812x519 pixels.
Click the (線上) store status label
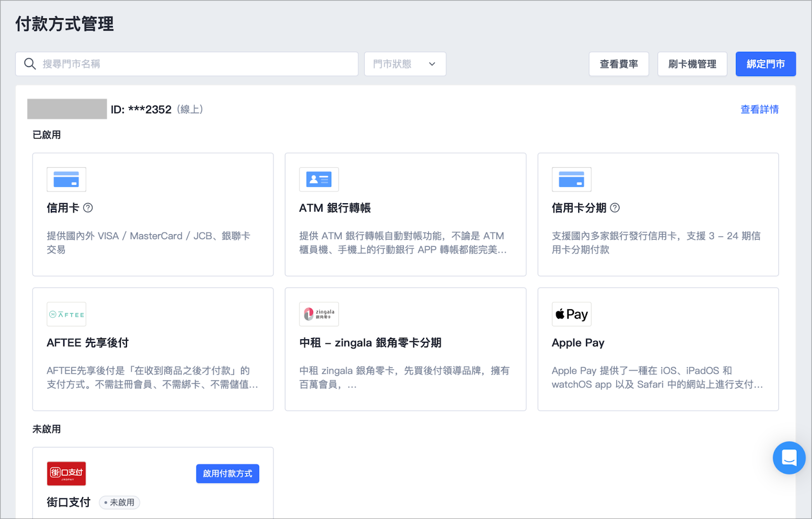(190, 109)
